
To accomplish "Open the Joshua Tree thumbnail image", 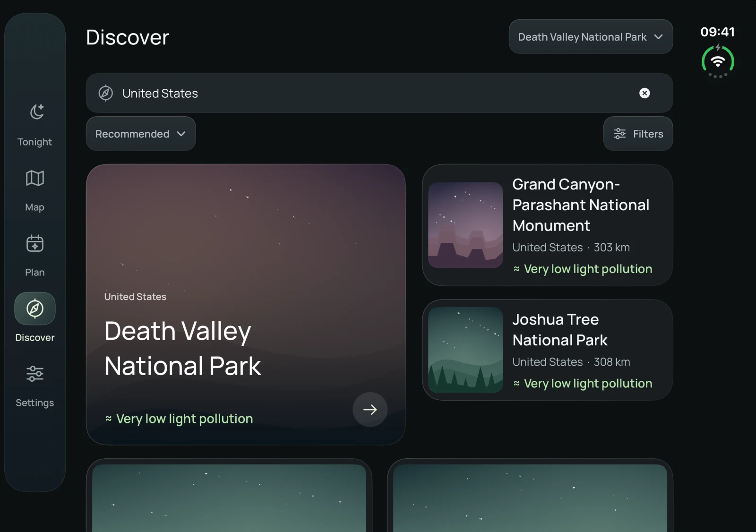I will 465,350.
